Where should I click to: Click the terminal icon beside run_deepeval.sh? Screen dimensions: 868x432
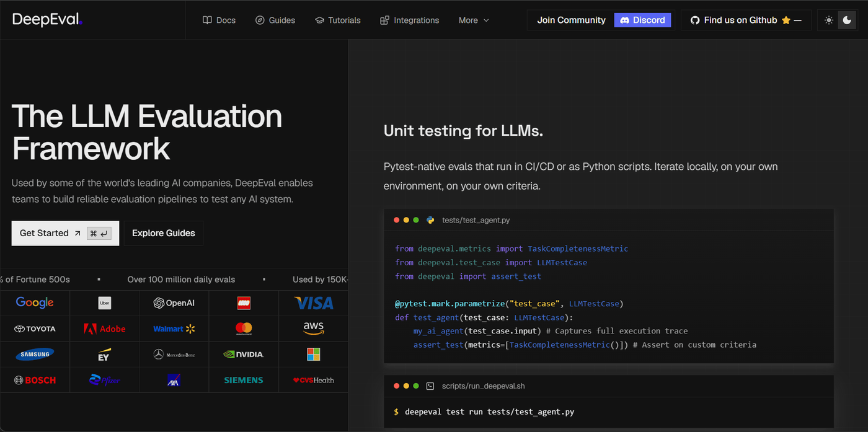point(430,386)
